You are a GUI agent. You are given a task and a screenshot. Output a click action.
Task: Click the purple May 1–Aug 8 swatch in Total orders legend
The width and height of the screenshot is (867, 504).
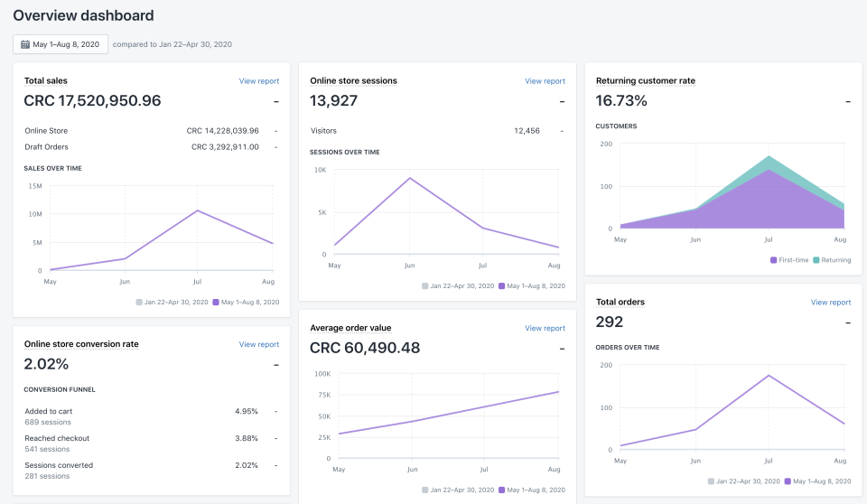788,481
